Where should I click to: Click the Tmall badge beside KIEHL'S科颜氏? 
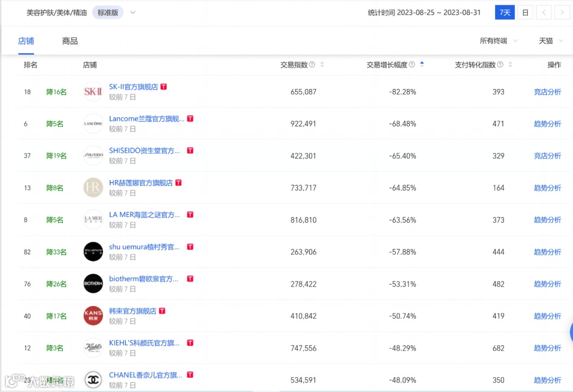[190, 343]
